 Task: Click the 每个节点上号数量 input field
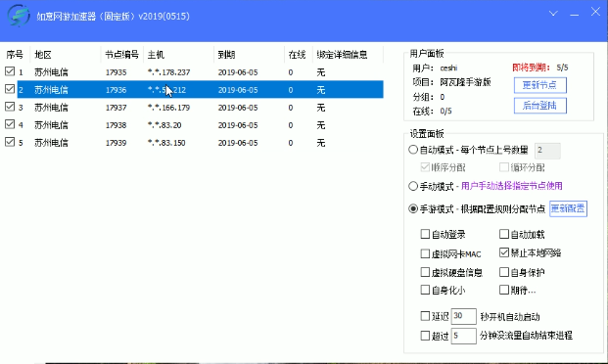click(x=547, y=151)
